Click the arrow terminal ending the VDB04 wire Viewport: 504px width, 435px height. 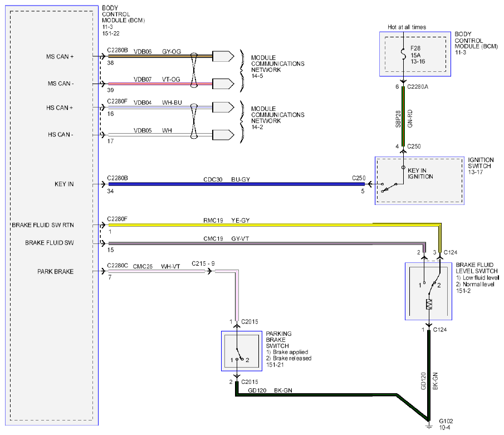(x=223, y=107)
